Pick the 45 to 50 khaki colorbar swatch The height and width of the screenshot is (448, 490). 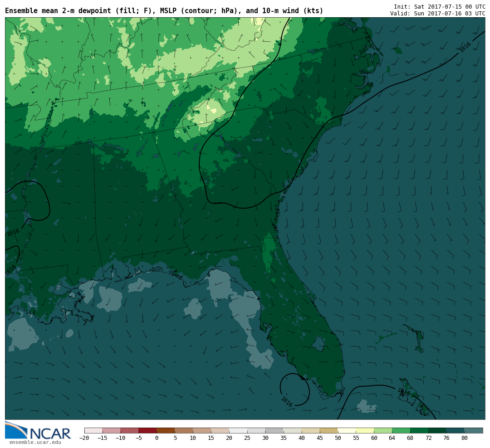click(329, 430)
